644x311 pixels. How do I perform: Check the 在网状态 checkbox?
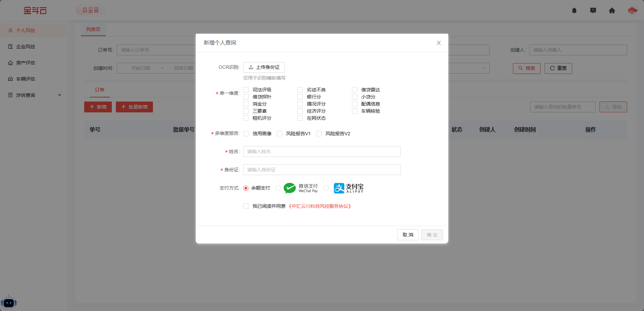tap(300, 118)
